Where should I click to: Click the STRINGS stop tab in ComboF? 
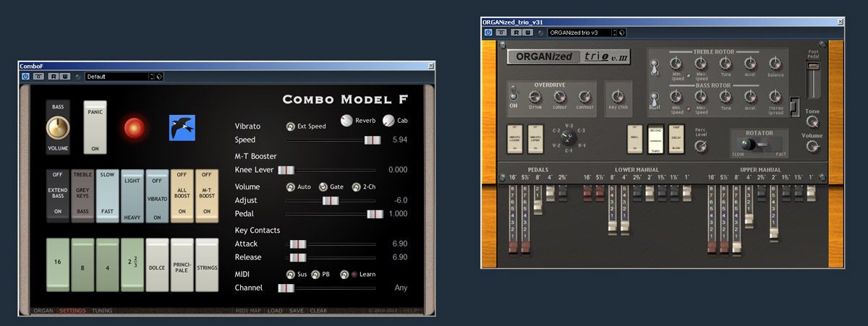pos(207,265)
